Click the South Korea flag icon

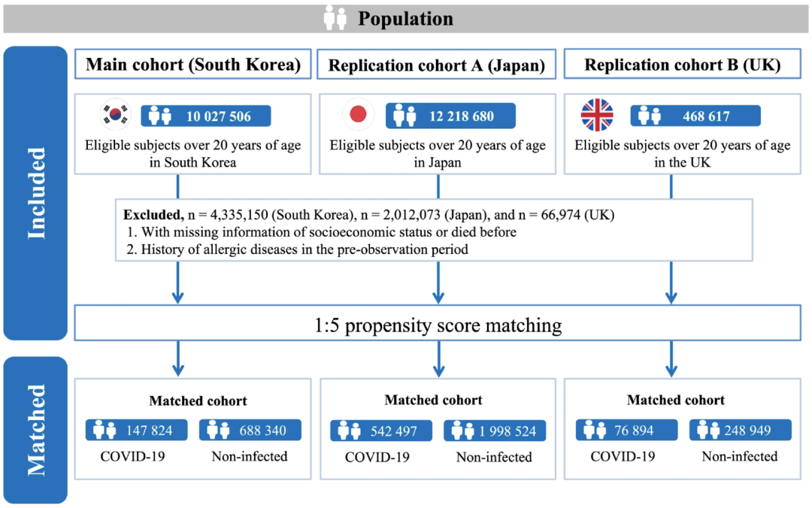115,116
